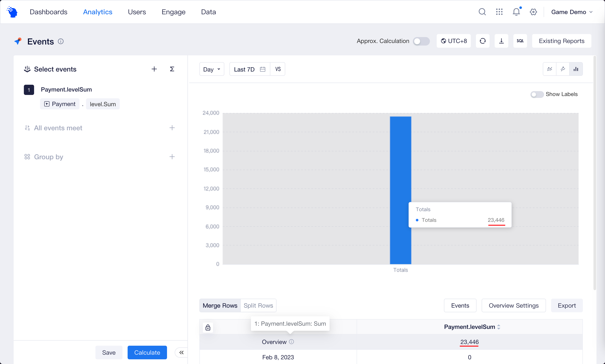Viewport: 605px width, 364px height.
Task: Open the Users menu
Action: pyautogui.click(x=137, y=12)
